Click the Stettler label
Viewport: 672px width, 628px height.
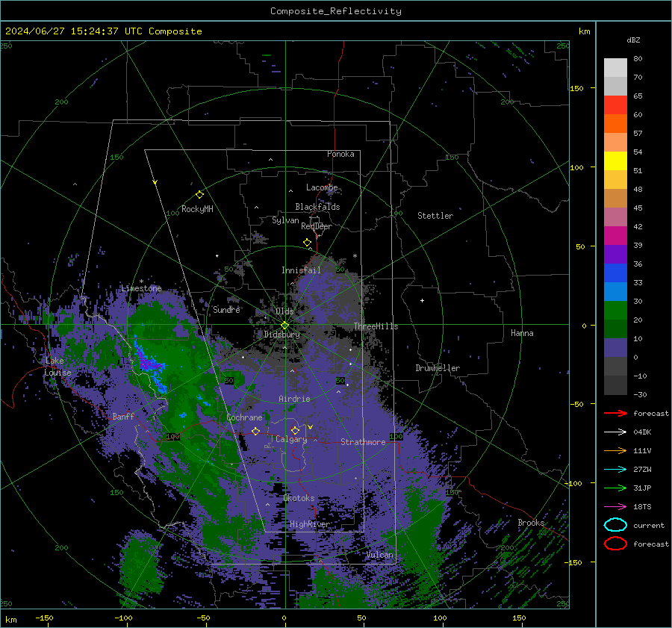(435, 216)
